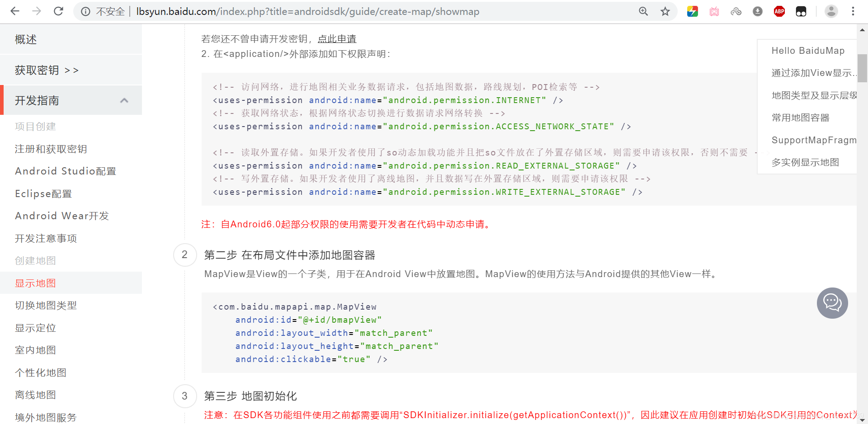Click the android:layout_width="match_parent" line

click(x=334, y=333)
